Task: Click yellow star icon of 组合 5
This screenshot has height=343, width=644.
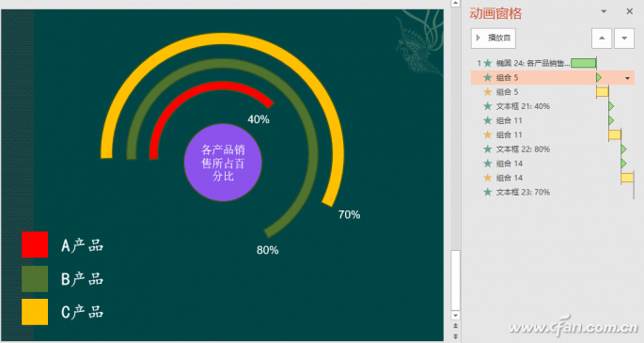Action: coord(488,92)
